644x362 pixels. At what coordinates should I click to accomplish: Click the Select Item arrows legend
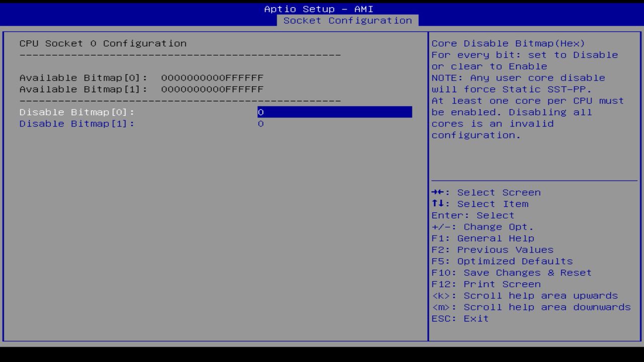point(479,204)
